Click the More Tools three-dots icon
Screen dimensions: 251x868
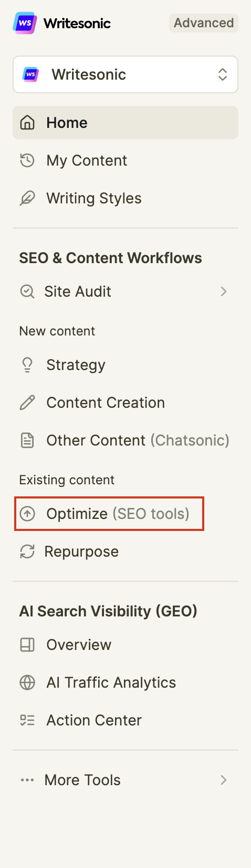tap(27, 780)
